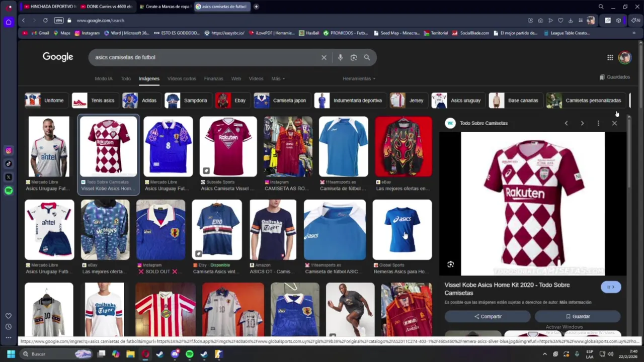The width and height of the screenshot is (644, 362).
Task: Open TikTok in the Opera sidebar
Action: coord(9,163)
